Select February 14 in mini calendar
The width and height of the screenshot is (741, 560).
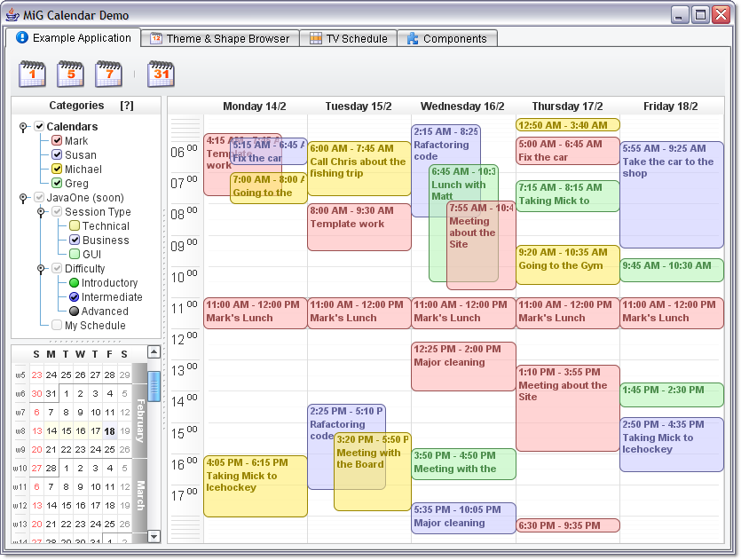(51, 431)
